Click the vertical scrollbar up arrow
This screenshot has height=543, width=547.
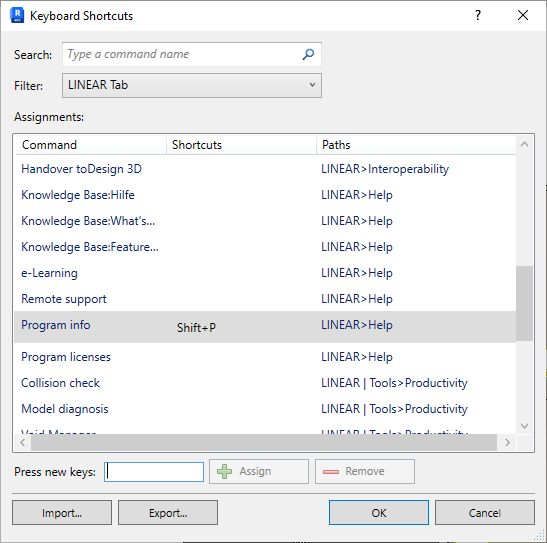tap(524, 144)
